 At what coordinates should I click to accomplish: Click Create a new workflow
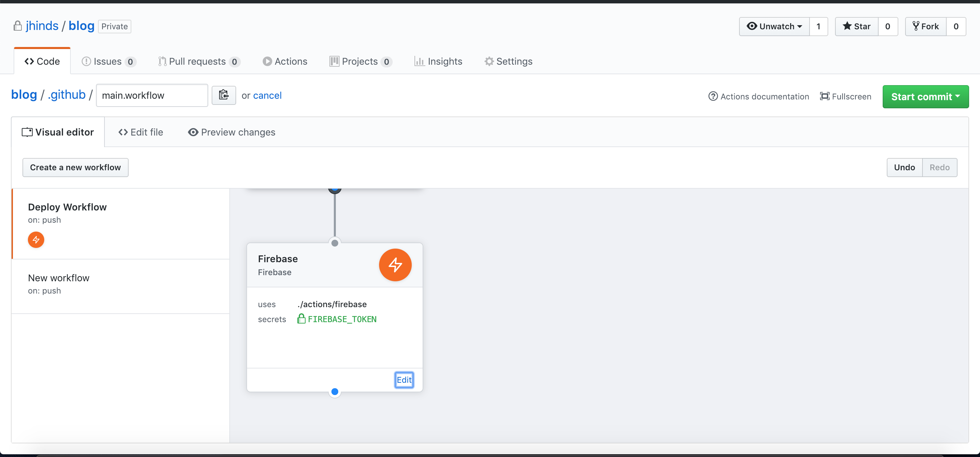(75, 167)
